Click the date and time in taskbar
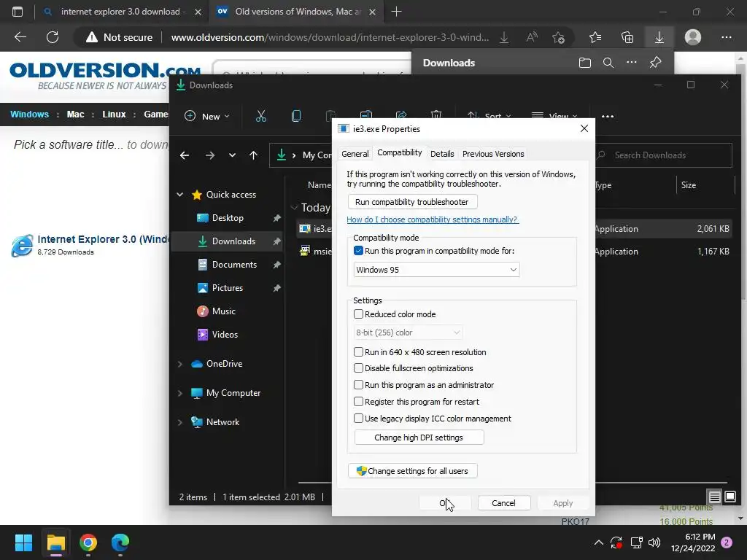This screenshot has width=747, height=560. [x=693, y=542]
